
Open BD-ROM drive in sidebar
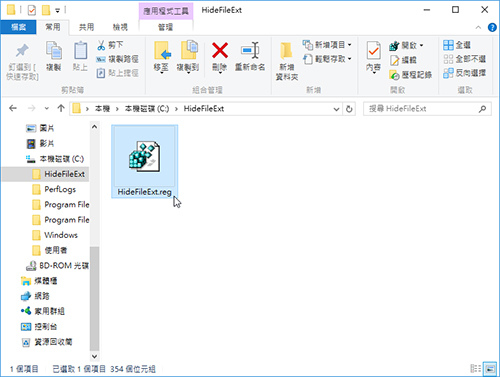click(x=57, y=266)
